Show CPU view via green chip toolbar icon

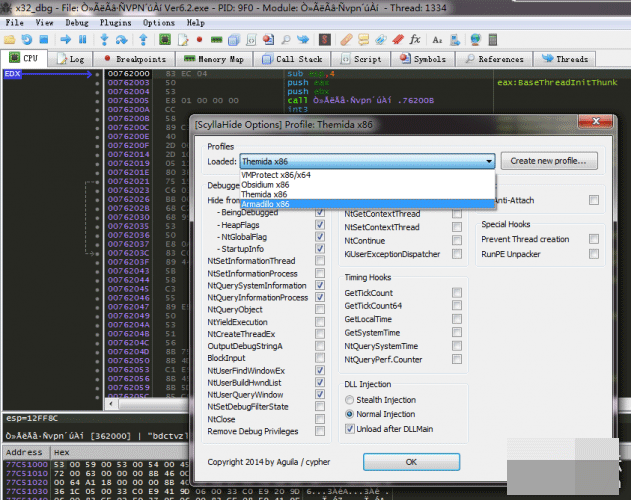pos(165,39)
